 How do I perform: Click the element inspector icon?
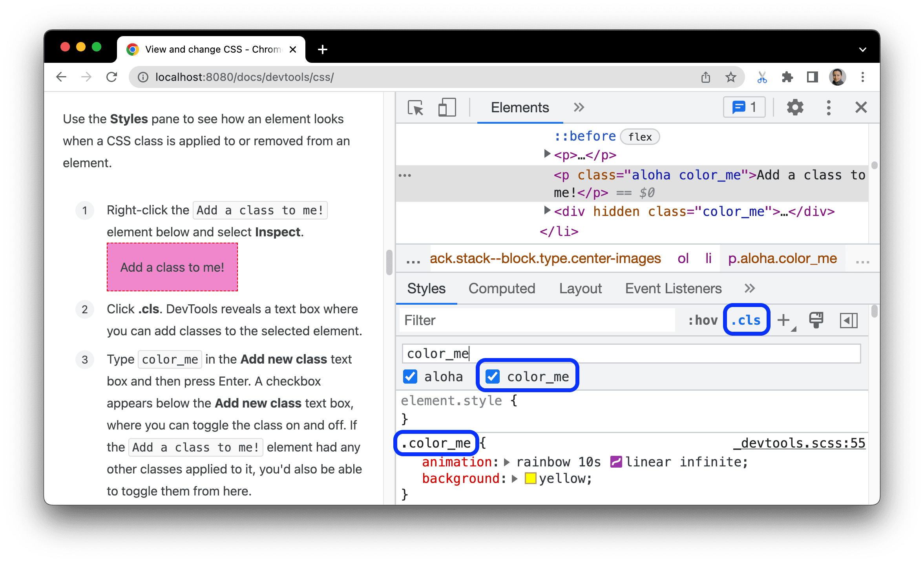(x=415, y=108)
